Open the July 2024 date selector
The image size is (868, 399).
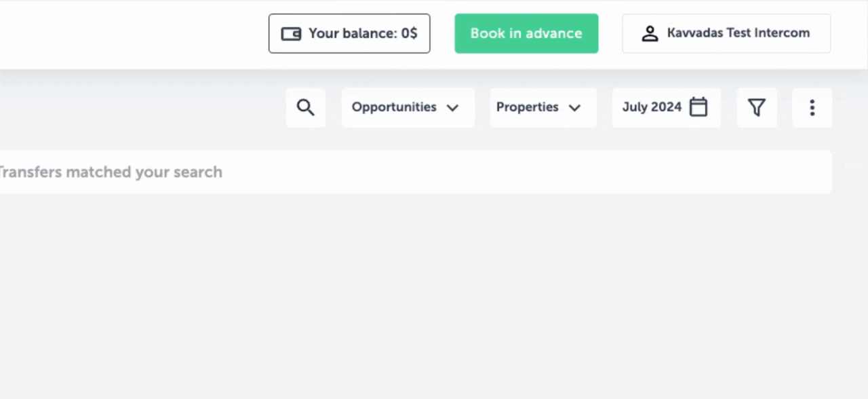(666, 107)
